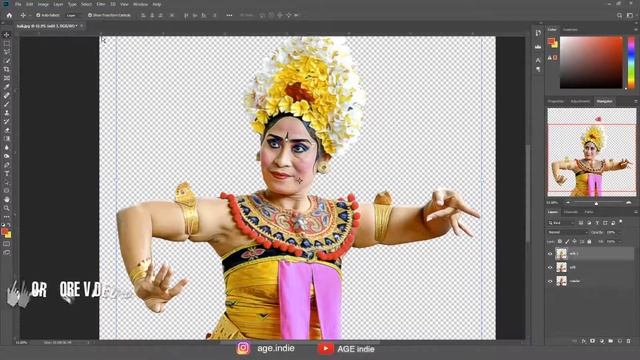The image size is (640, 360).
Task: Click the Lock all padlock icon
Action: (x=589, y=242)
